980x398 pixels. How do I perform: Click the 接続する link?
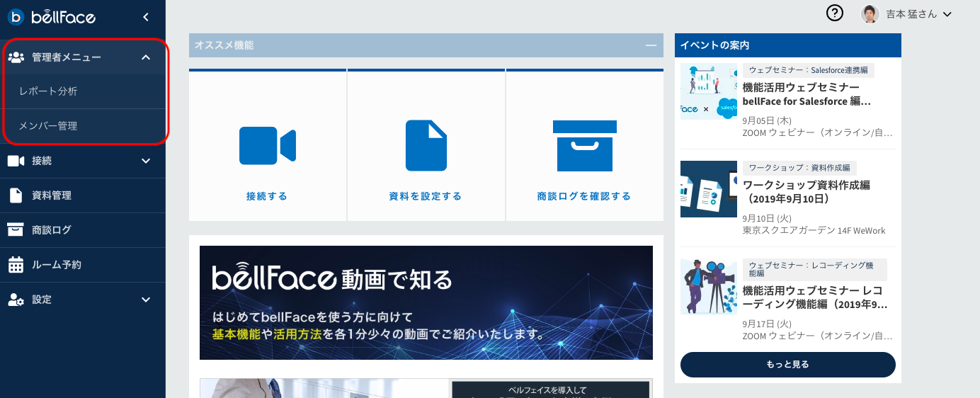tap(267, 196)
